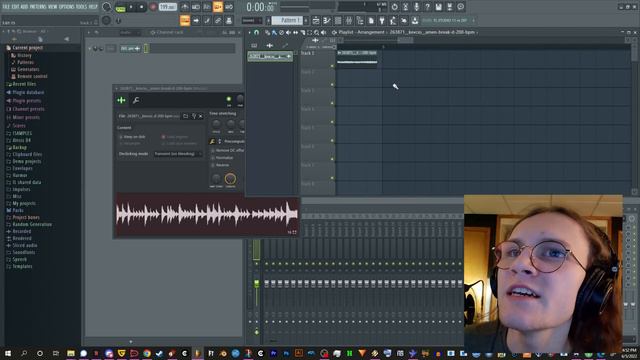Image resolution: width=640 pixels, height=360 pixels.
Task: Click the render/export icon in top toolbar
Action: pyautogui.click(x=449, y=7)
